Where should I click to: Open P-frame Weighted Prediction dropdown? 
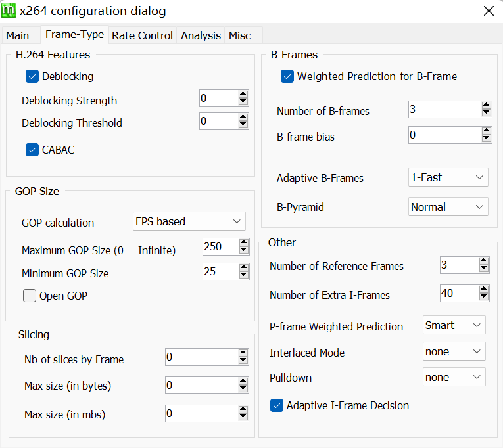(x=454, y=325)
